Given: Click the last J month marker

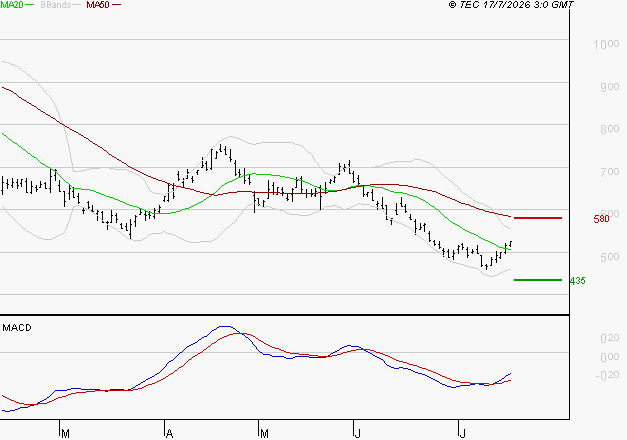Looking at the screenshot, I should (x=462, y=434).
